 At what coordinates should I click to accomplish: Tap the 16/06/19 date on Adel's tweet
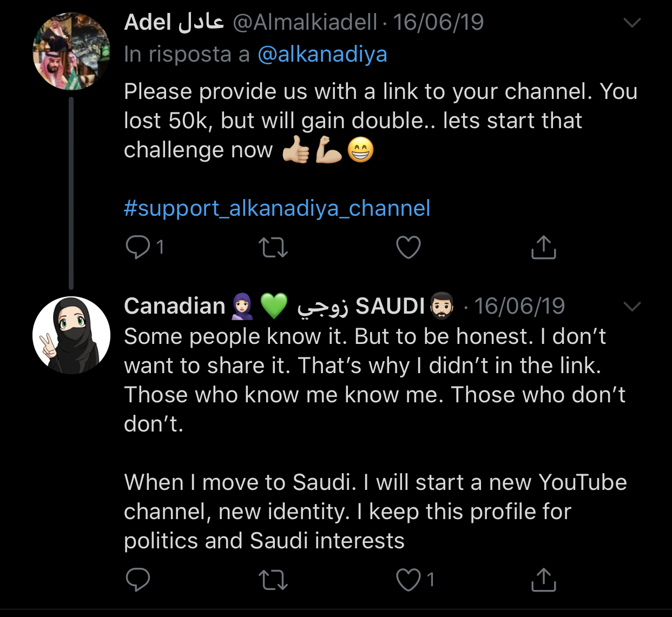[x=438, y=23]
